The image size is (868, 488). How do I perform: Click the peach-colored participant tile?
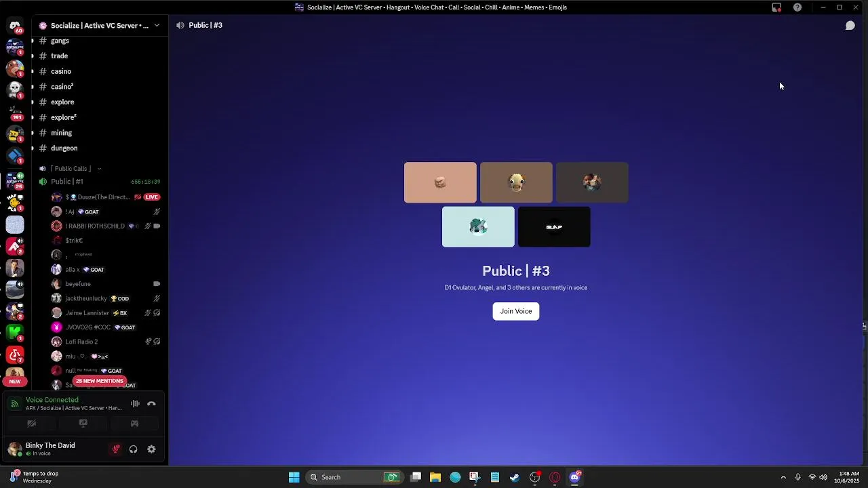click(440, 182)
